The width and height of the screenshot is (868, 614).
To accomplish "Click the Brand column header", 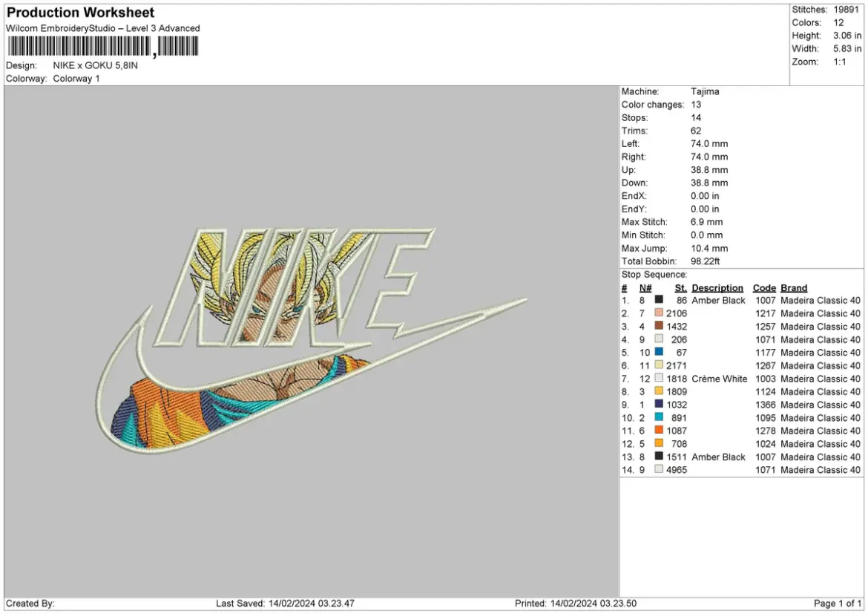I will pos(793,287).
